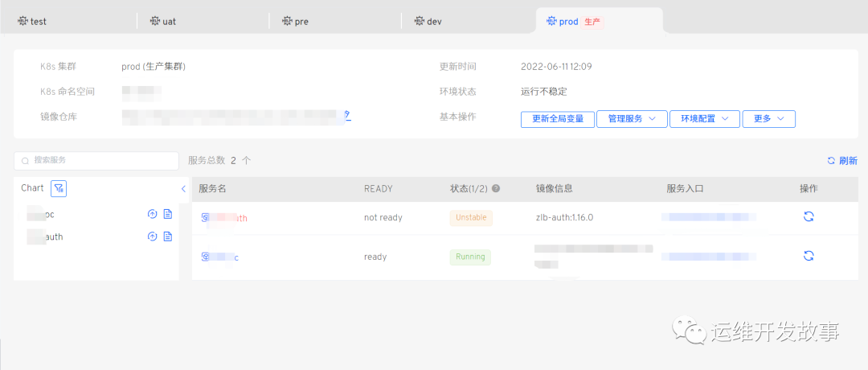Click the Unstable status badge
The image size is (868, 370).
[471, 218]
